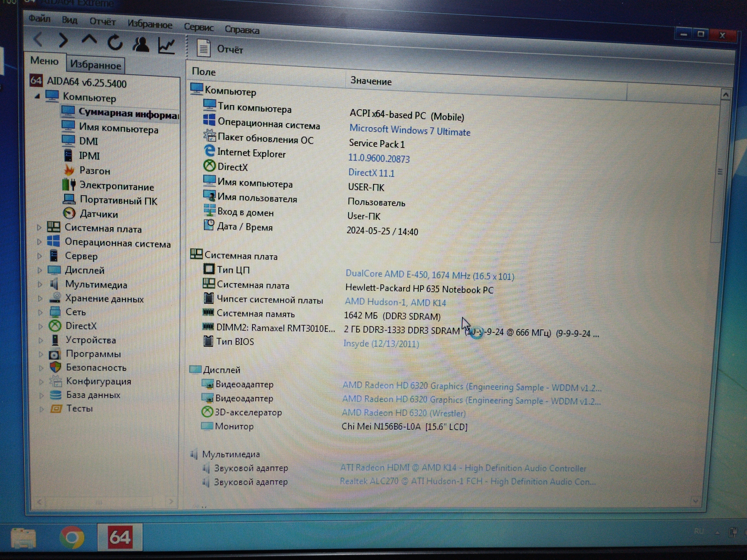Screen dimensions: 747x560
Task: Click the Тип BIOS chip icon
Action: tap(208, 341)
